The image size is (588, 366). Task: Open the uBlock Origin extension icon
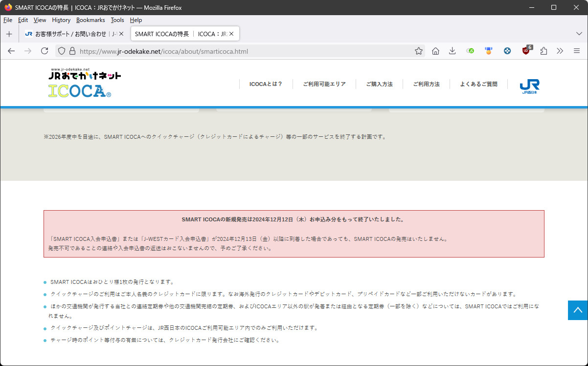[526, 51]
